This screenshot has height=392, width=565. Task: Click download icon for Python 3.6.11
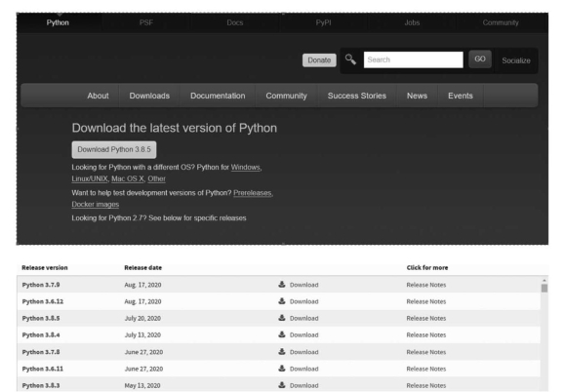[x=282, y=369]
